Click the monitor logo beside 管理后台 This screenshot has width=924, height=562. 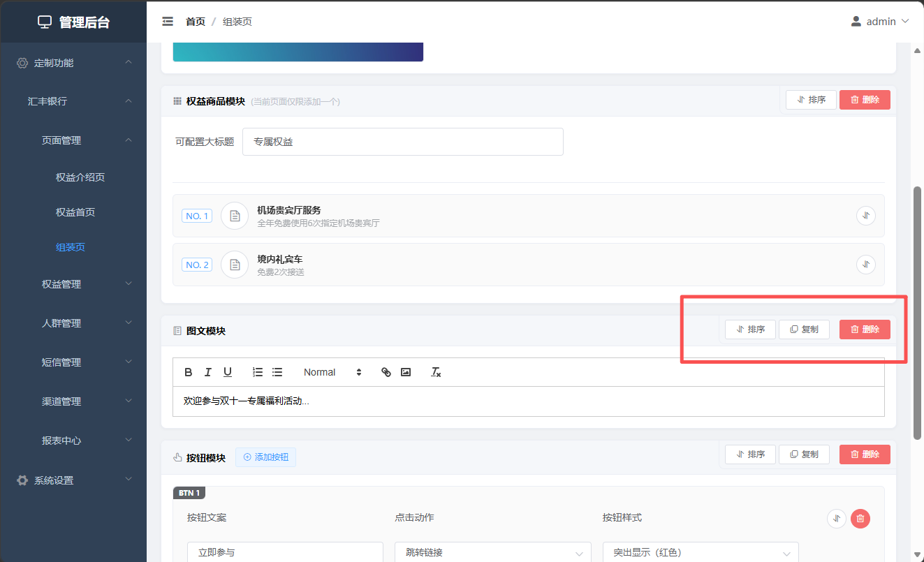45,22
